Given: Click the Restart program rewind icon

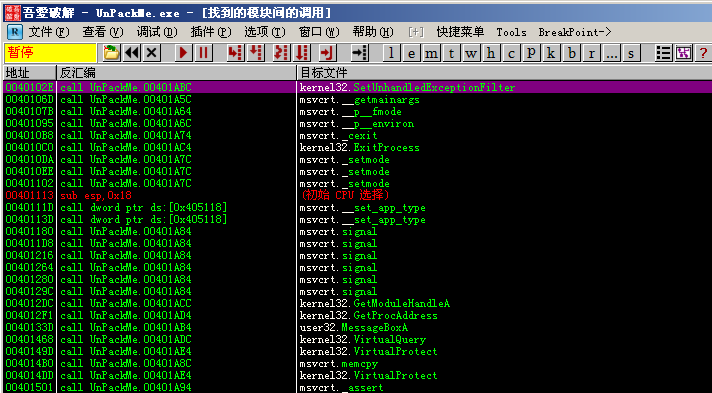Looking at the screenshot, I should pyautogui.click(x=132, y=53).
